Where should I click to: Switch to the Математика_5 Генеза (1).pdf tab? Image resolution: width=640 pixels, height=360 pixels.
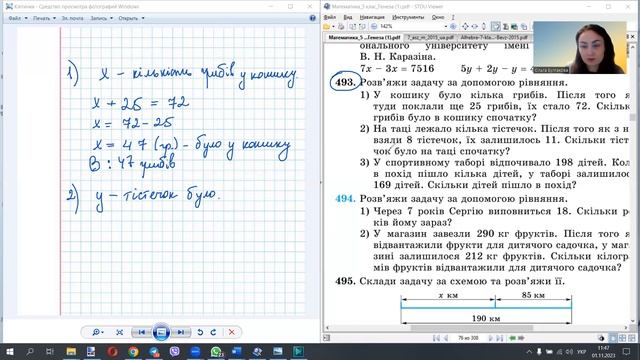tap(364, 37)
